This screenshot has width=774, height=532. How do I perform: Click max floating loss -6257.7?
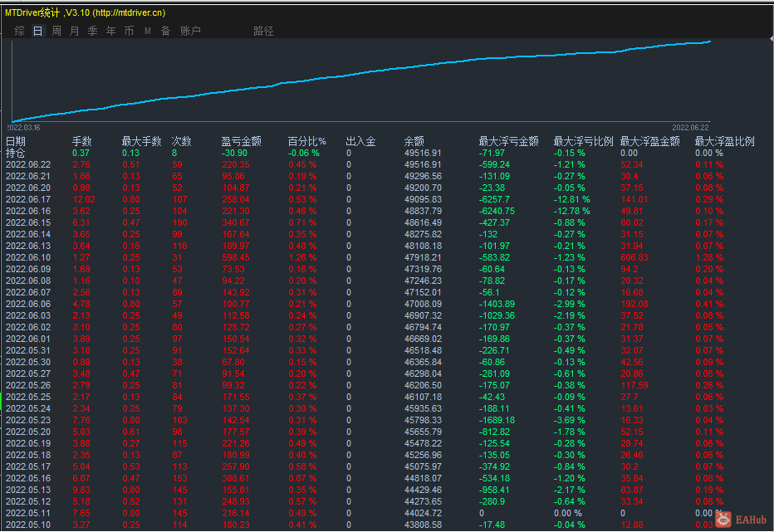click(x=494, y=199)
